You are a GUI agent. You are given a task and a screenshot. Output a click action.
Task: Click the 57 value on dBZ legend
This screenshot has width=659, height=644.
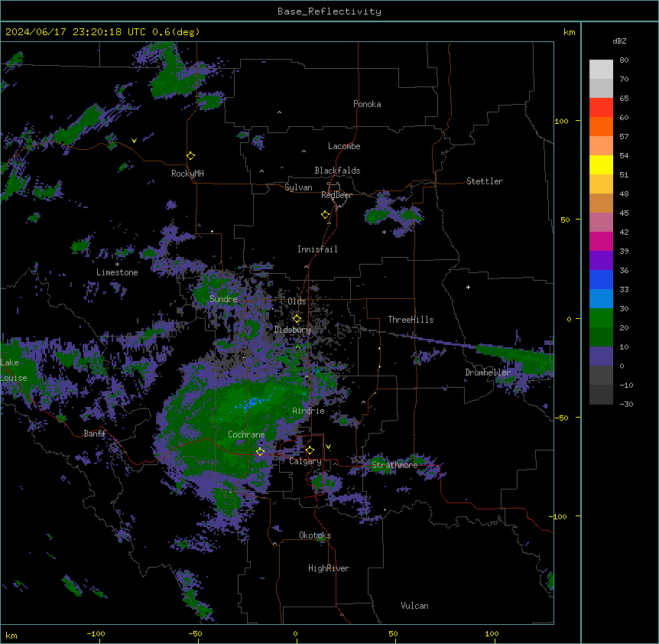[x=624, y=137]
